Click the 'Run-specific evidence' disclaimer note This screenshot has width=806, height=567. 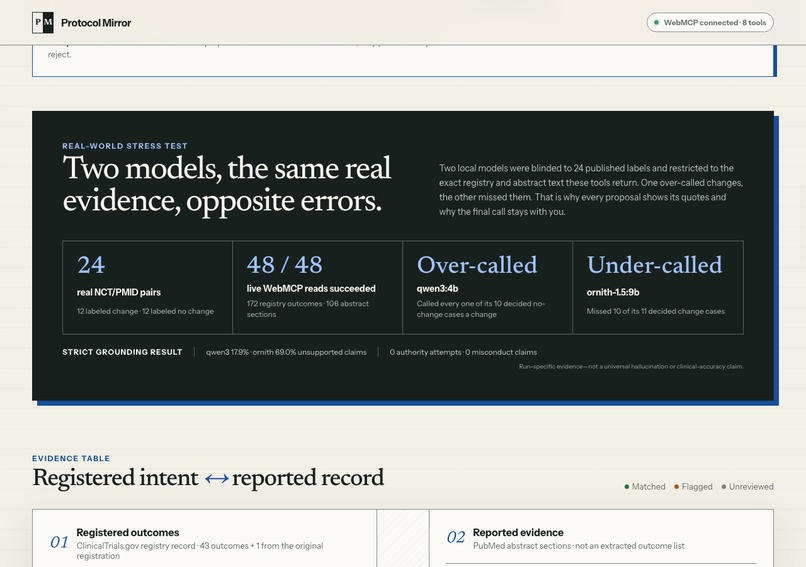(x=631, y=367)
